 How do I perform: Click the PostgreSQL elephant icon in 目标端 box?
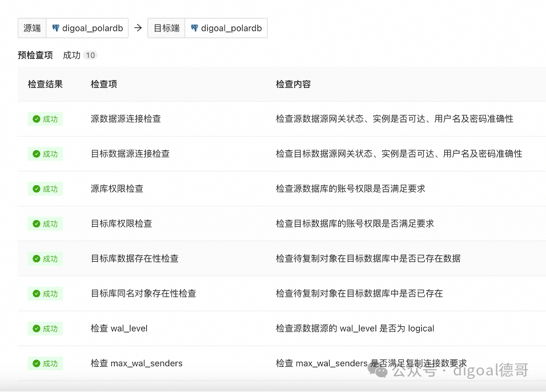pos(195,28)
